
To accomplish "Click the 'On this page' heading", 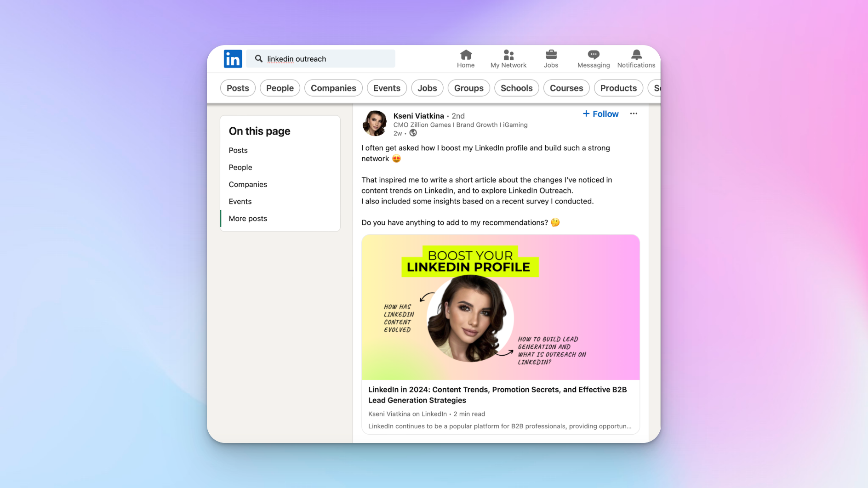I will [260, 131].
